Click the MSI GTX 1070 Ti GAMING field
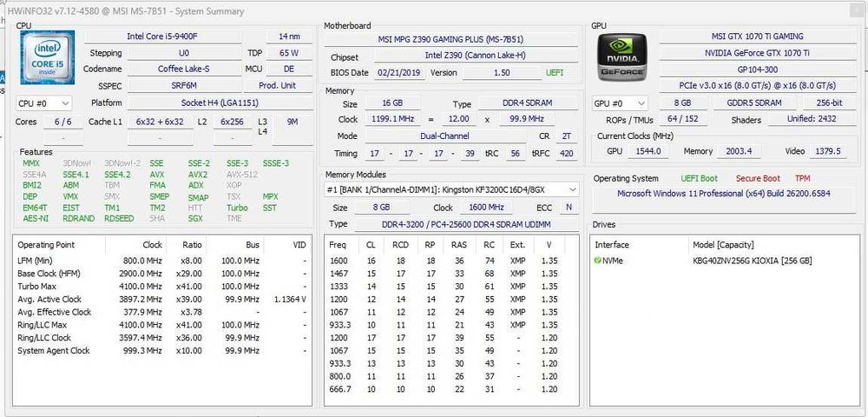This screenshot has width=868, height=417. click(757, 36)
